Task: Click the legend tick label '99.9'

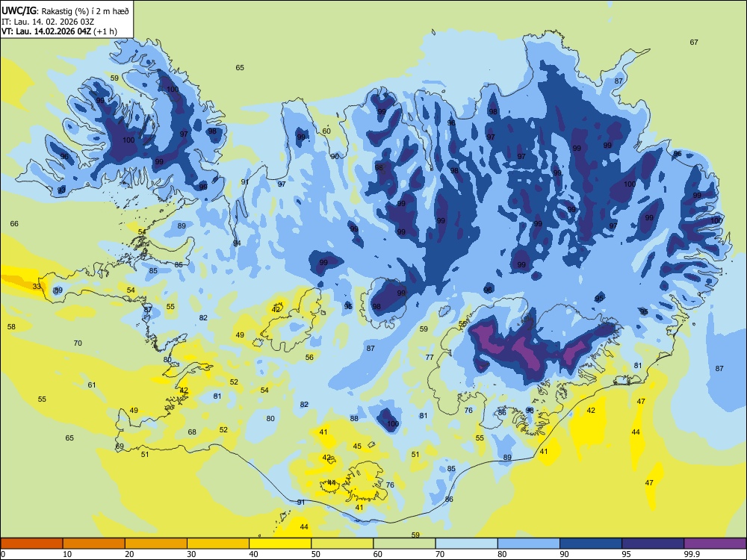Action: coord(692,554)
